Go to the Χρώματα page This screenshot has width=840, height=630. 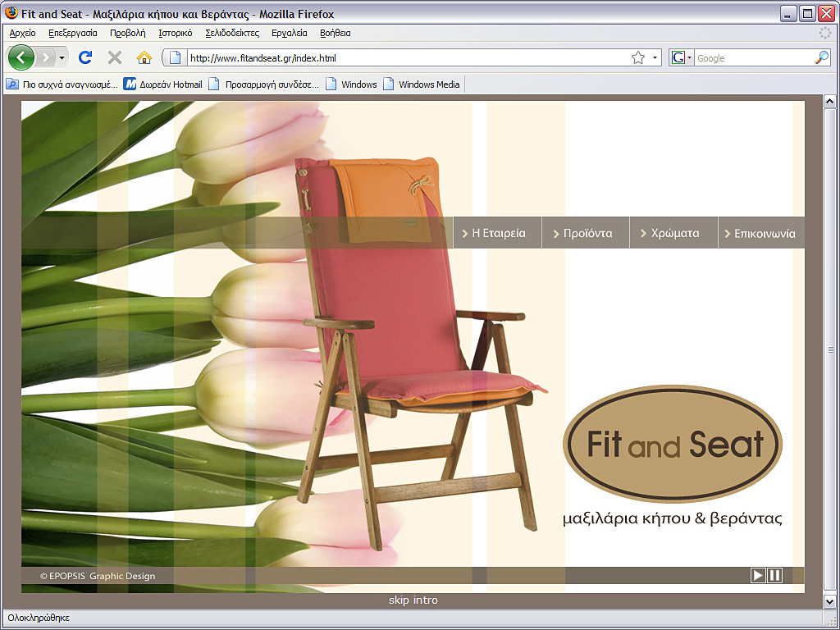(x=674, y=233)
